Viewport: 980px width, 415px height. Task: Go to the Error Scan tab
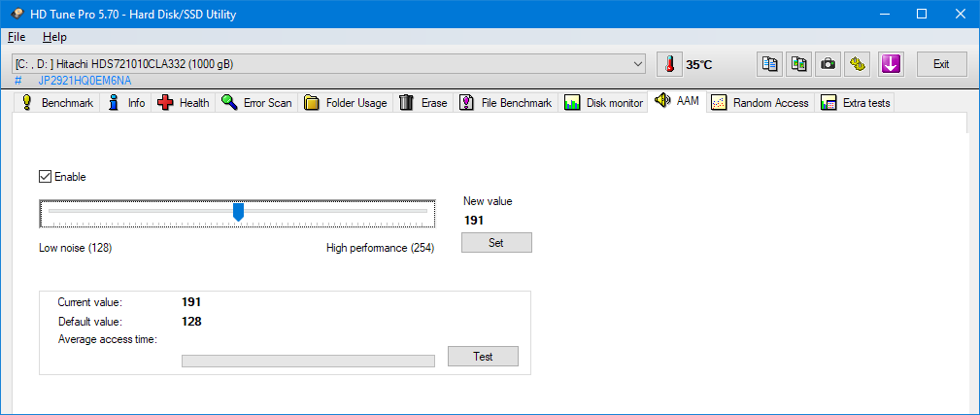pyautogui.click(x=256, y=102)
